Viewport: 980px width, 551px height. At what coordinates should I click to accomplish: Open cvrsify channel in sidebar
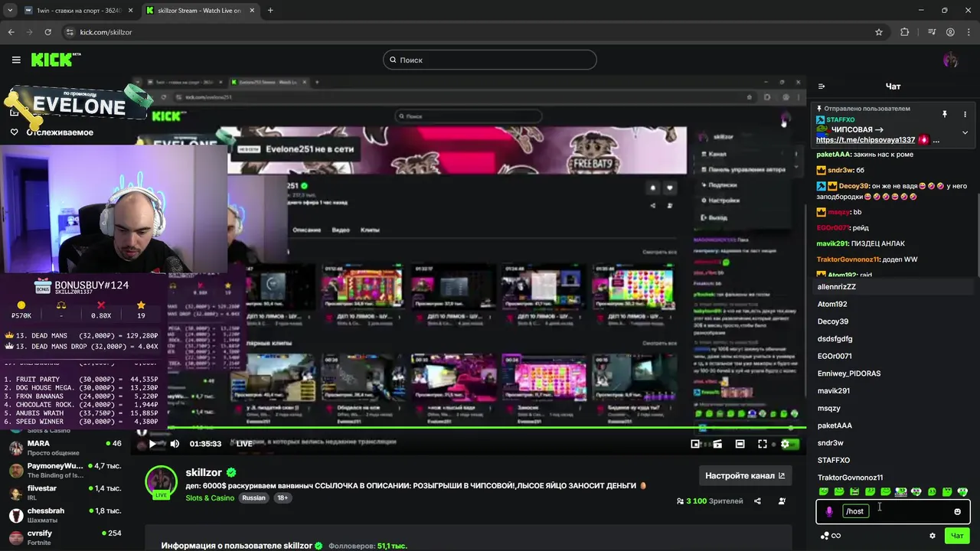point(65,537)
